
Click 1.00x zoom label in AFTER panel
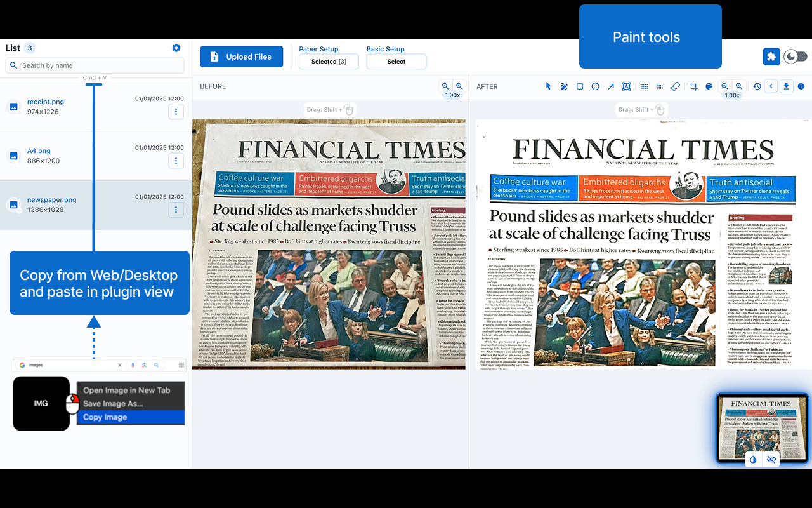tap(732, 95)
